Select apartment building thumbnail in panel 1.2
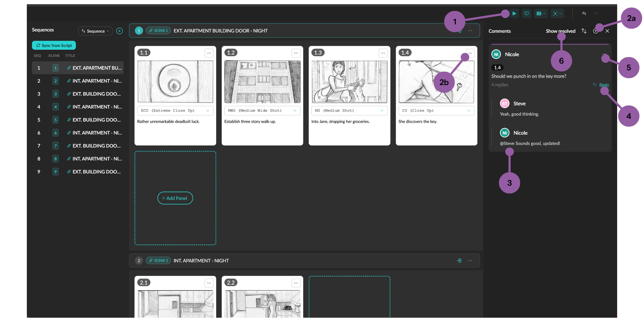644x322 pixels. [262, 82]
